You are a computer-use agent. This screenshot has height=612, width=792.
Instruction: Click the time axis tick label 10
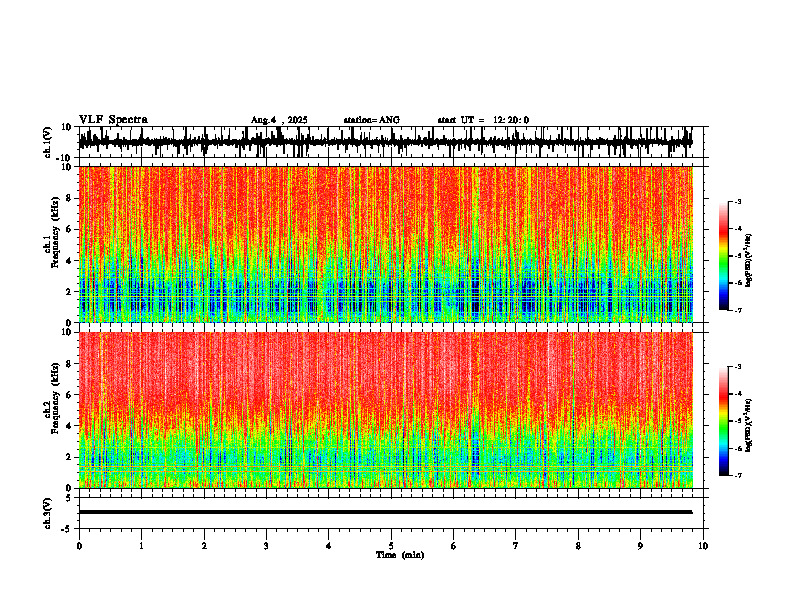(703, 546)
